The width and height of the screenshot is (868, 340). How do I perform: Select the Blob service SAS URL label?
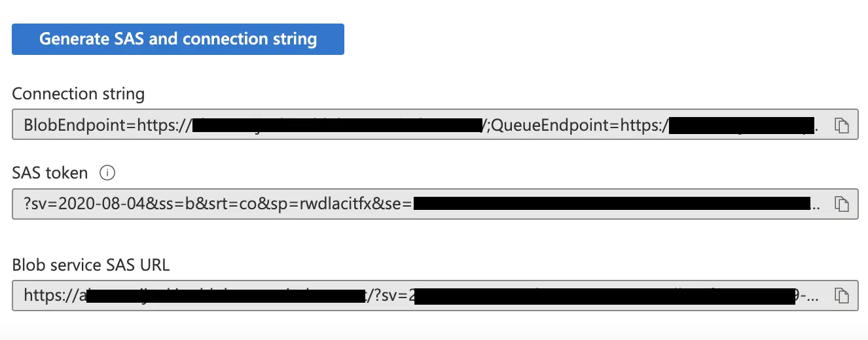[91, 265]
